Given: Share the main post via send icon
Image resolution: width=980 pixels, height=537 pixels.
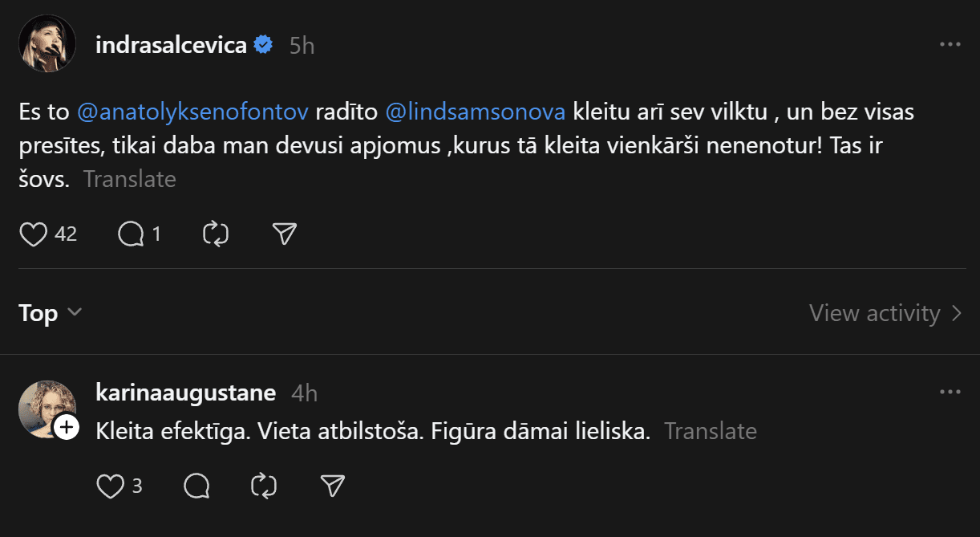Looking at the screenshot, I should pyautogui.click(x=285, y=234).
